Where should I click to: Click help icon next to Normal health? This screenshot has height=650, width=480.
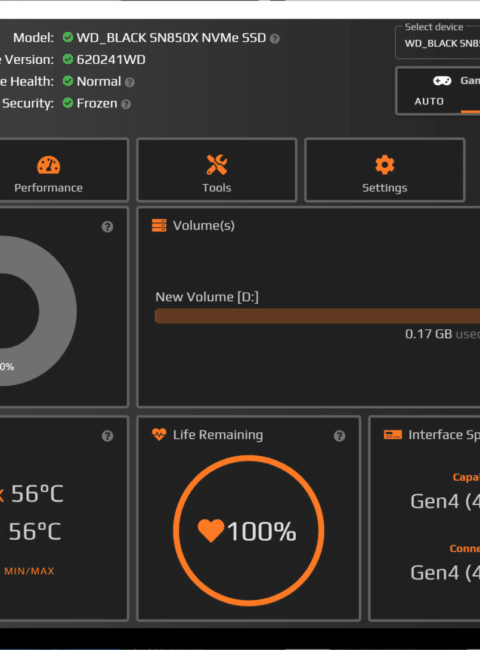(130, 82)
